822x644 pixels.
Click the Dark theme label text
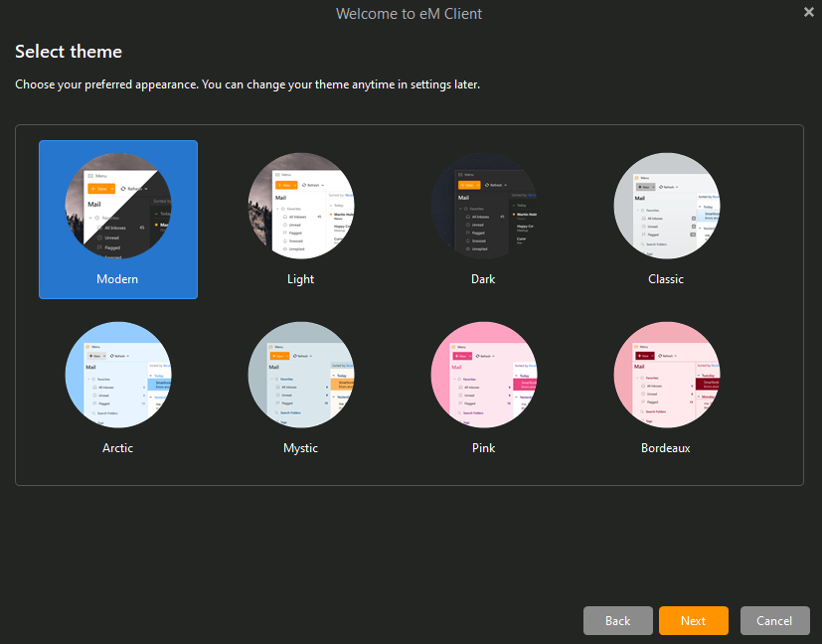coord(483,279)
